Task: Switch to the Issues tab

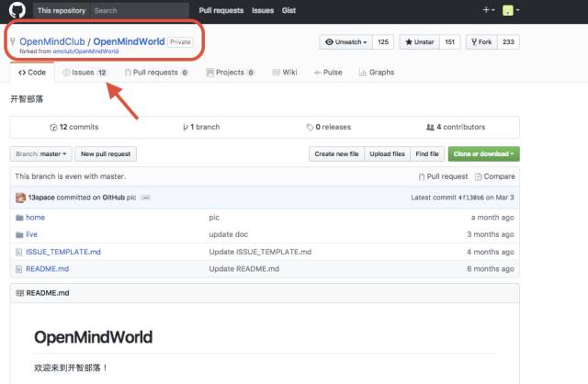Action: (x=85, y=73)
